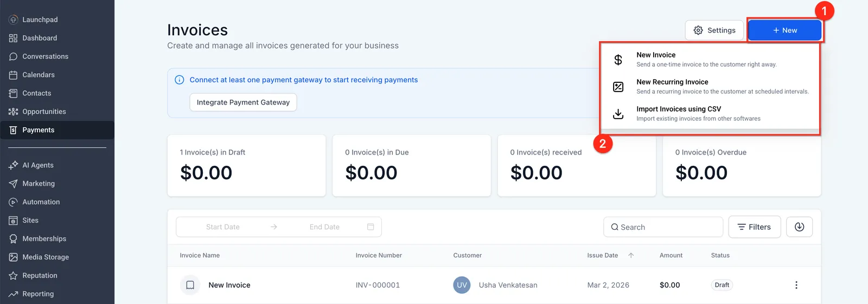Viewport: 868px width, 304px height.
Task: Toggle Issue Date sort arrow
Action: 631,255
